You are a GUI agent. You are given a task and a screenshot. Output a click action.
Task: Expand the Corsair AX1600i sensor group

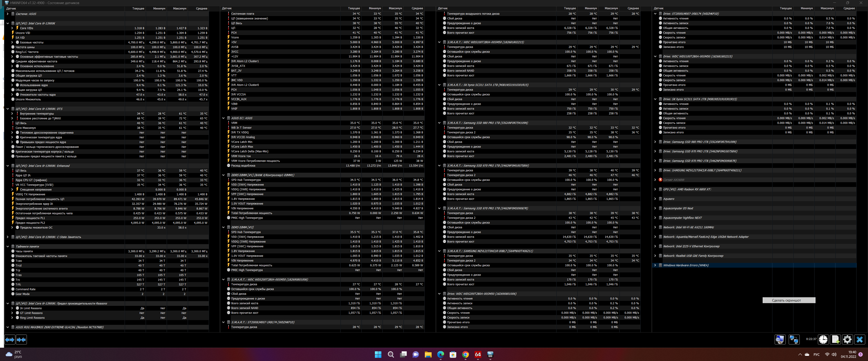click(655, 180)
